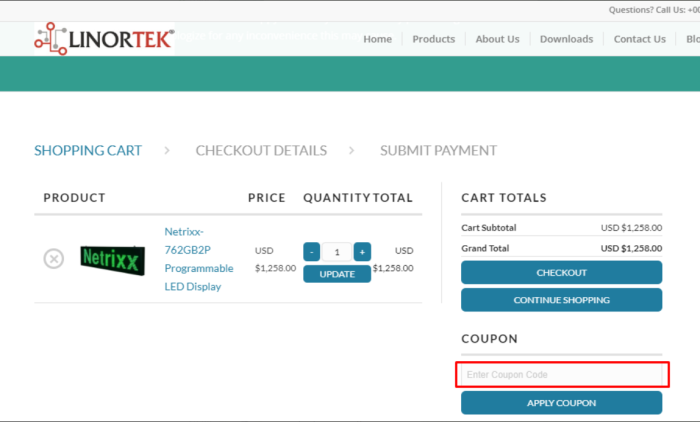
Task: Click the CONTINUE SHOPPING button
Action: (562, 300)
